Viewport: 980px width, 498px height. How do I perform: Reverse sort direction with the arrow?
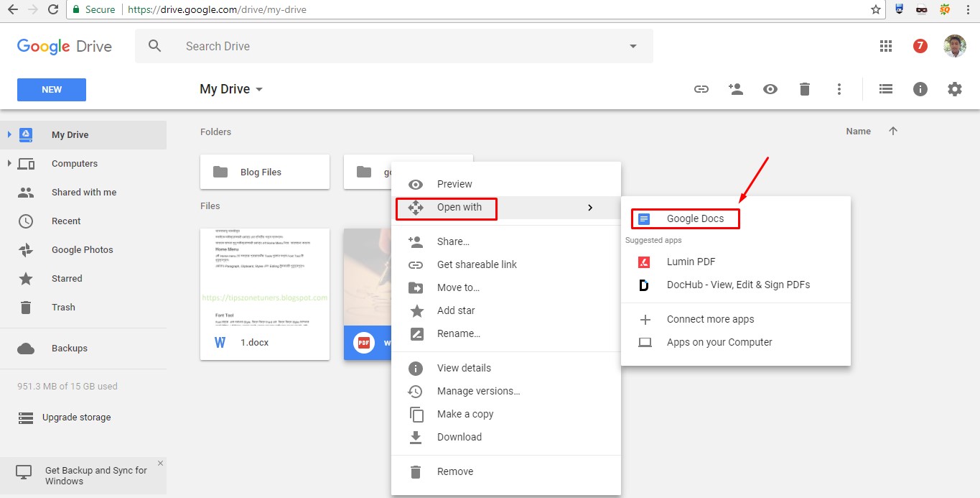[893, 131]
